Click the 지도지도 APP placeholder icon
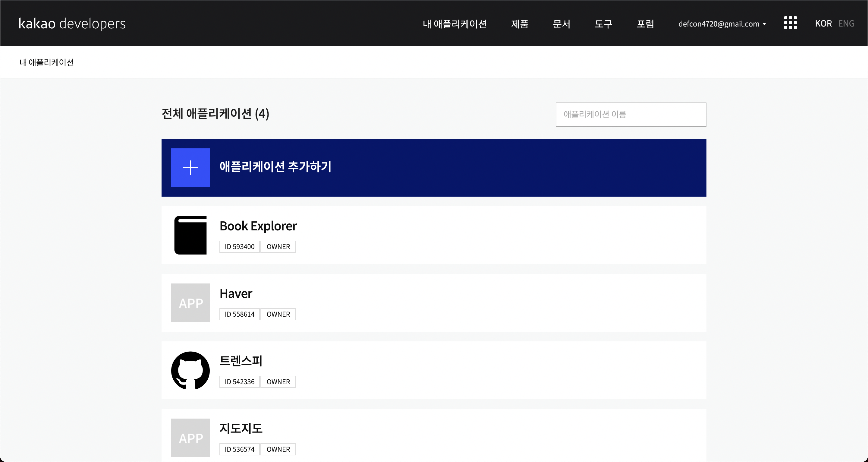 coord(190,437)
